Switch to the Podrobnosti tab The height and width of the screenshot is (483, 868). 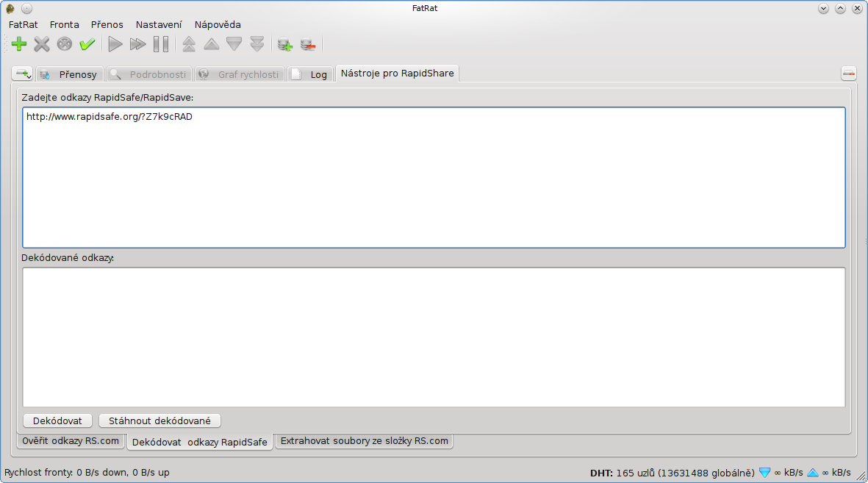(149, 74)
